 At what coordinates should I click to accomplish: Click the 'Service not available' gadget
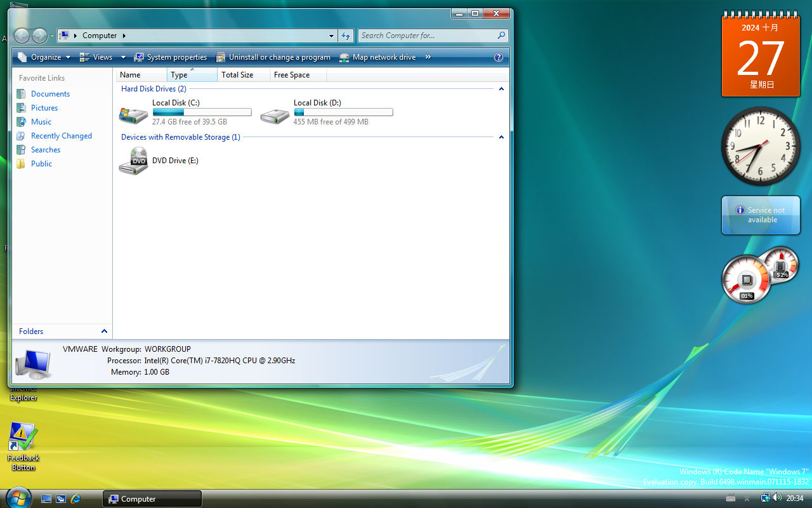click(x=761, y=215)
